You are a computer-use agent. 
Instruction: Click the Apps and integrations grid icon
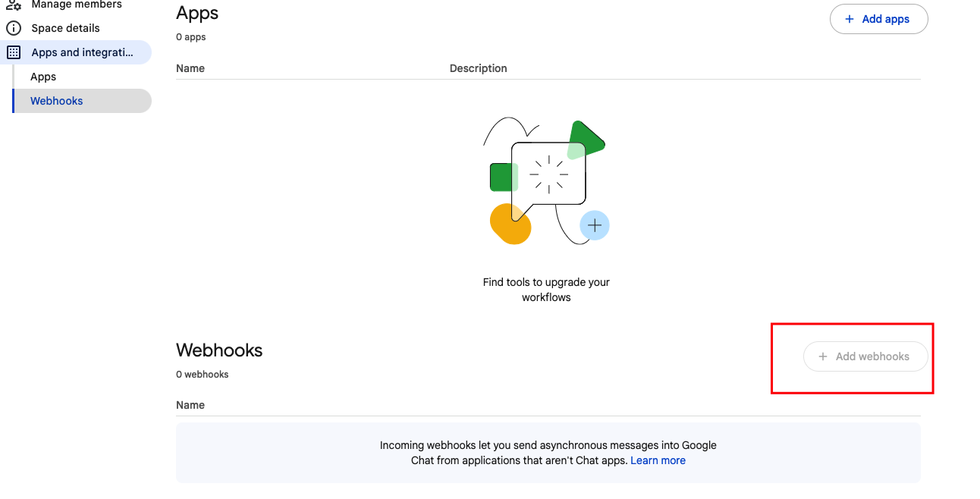coord(14,52)
